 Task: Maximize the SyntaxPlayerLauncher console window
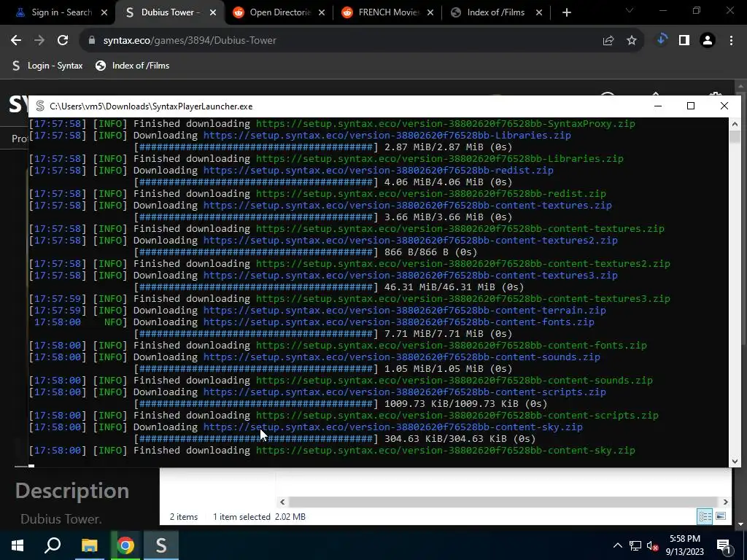pos(691,106)
